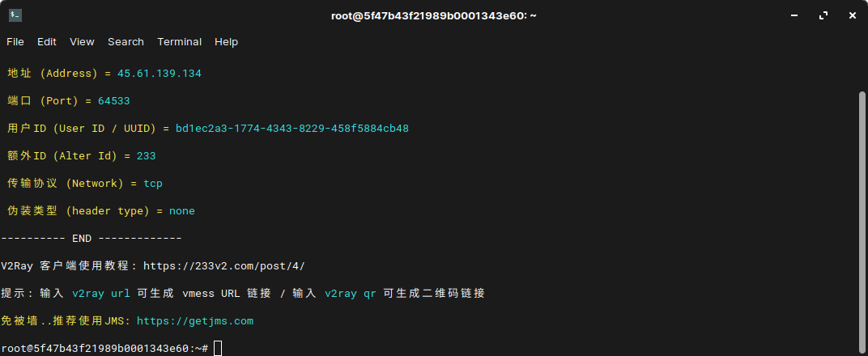The width and height of the screenshot is (868, 356).
Task: Close the terminal window
Action: pos(853,15)
